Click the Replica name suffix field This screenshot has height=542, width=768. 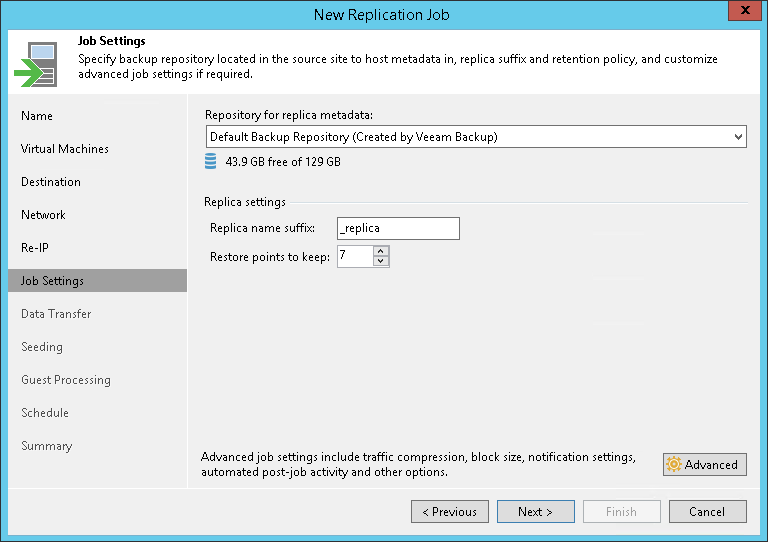pyautogui.click(x=398, y=228)
